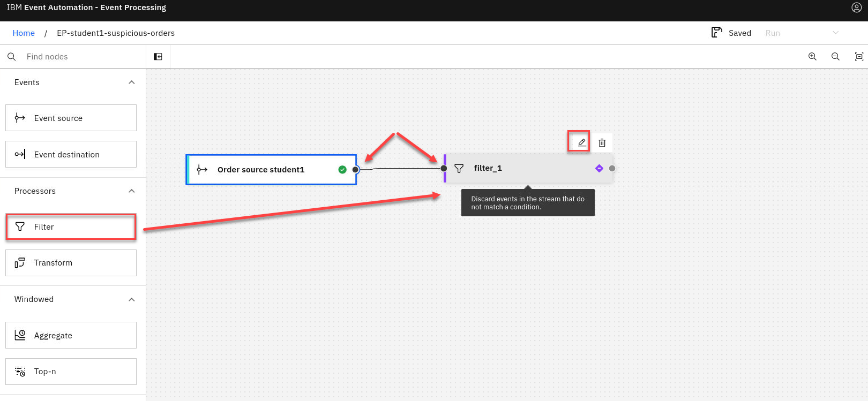Select the Transform processor node

(71, 263)
